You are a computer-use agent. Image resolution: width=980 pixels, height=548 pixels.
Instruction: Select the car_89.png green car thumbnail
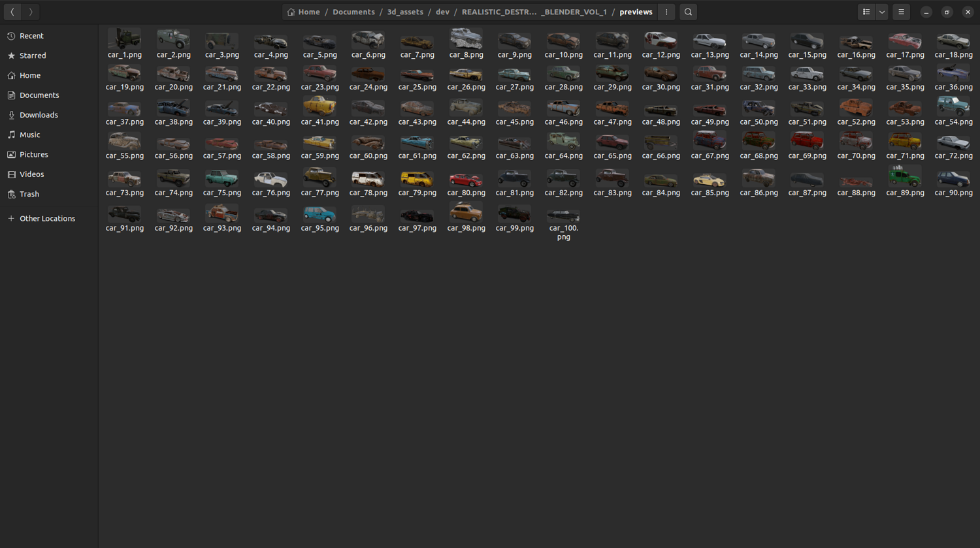[904, 176]
